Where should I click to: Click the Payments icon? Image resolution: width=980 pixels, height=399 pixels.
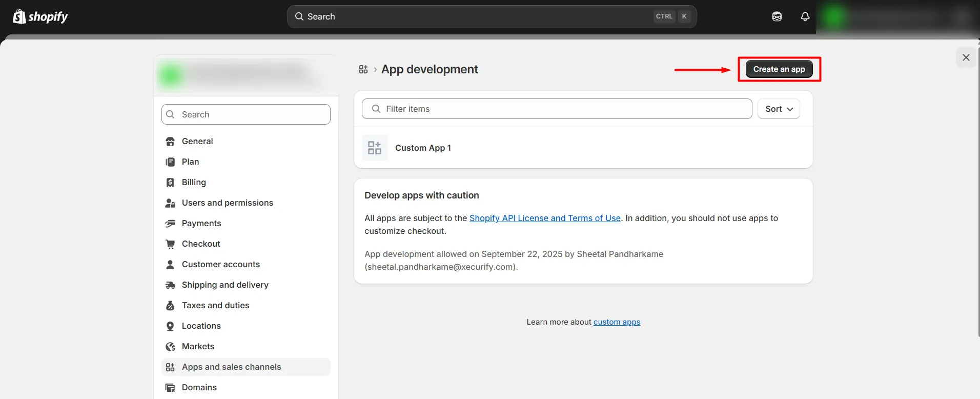170,224
